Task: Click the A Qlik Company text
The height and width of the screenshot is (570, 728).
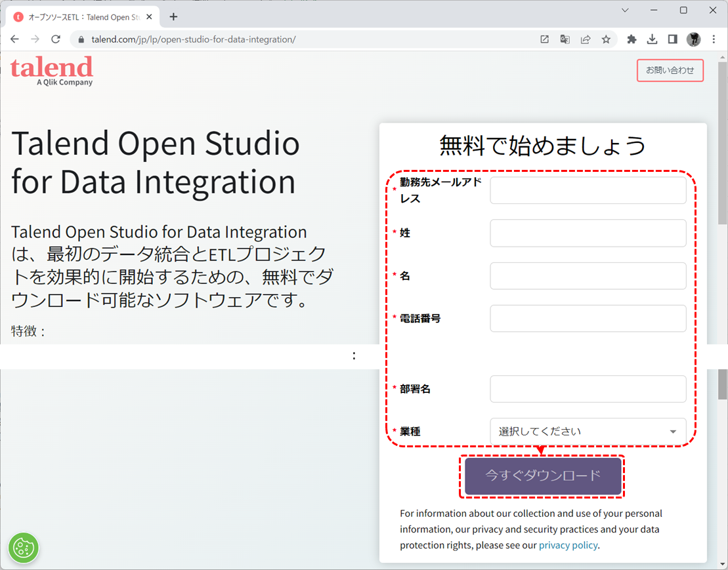Action: 64,82
